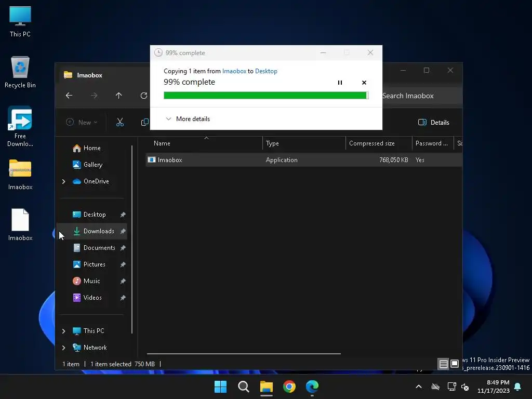Open taskbar Search
532x399 pixels.
click(243, 387)
